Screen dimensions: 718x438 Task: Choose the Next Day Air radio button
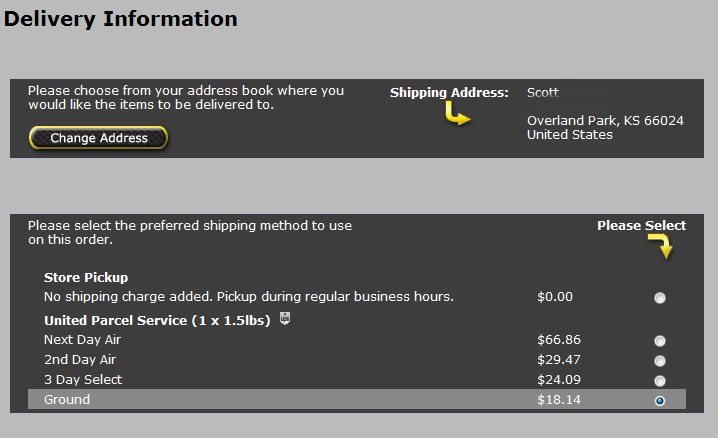pos(659,341)
